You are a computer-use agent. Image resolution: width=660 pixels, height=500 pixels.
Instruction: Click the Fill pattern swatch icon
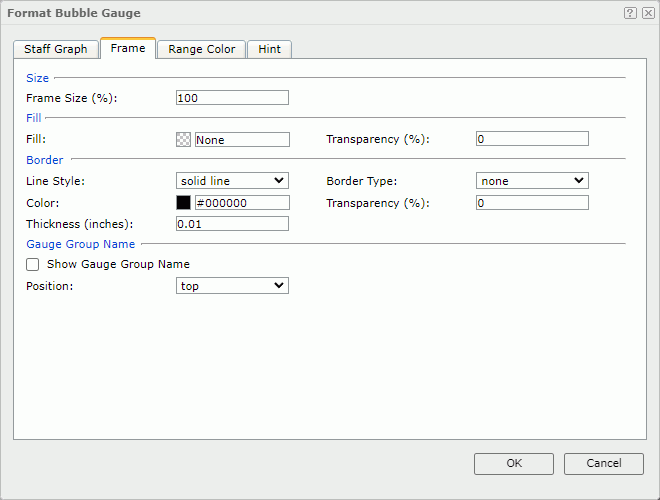[183, 140]
